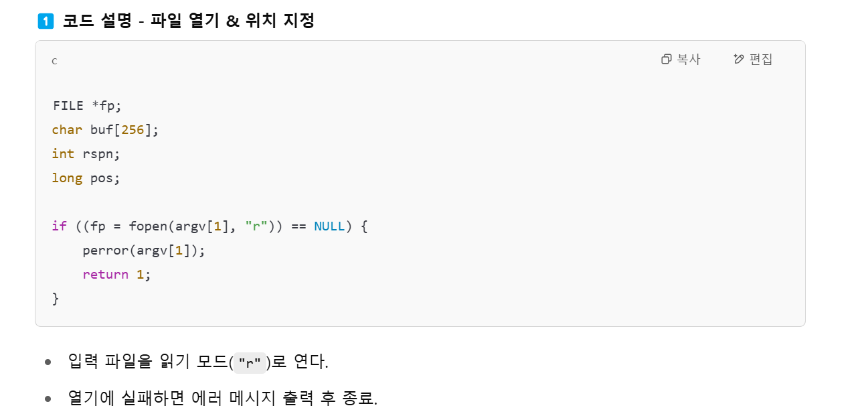Screen dimensions: 868x418
Task: Click the heading 코드 설명 - 파일 열기 & 위치 지정
Action: 189,21
